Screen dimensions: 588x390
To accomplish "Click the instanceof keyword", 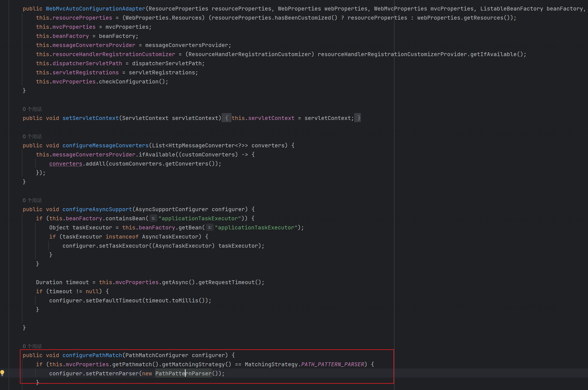I will coord(122,237).
